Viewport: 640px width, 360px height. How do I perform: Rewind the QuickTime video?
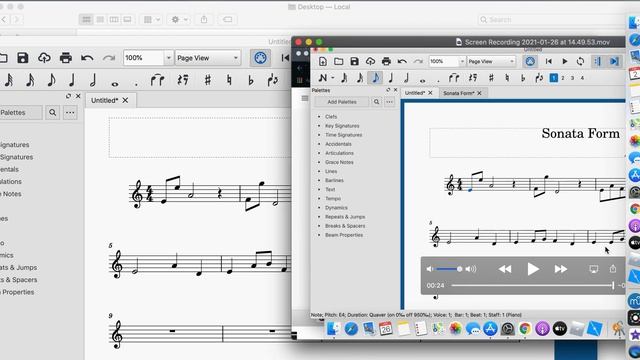tap(505, 269)
